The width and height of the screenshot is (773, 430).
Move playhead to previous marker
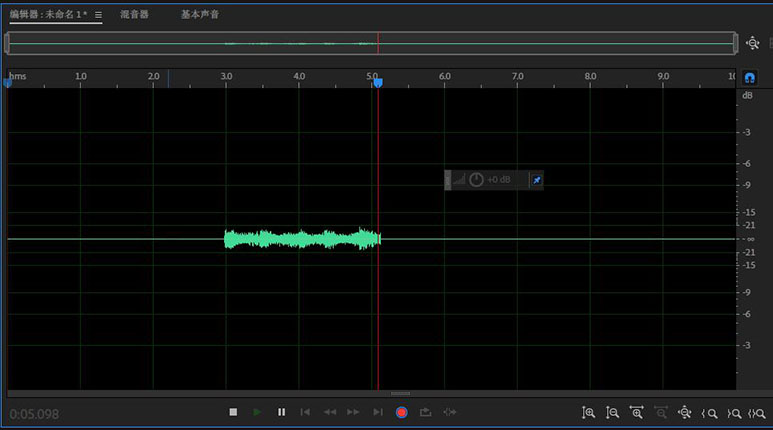click(305, 412)
